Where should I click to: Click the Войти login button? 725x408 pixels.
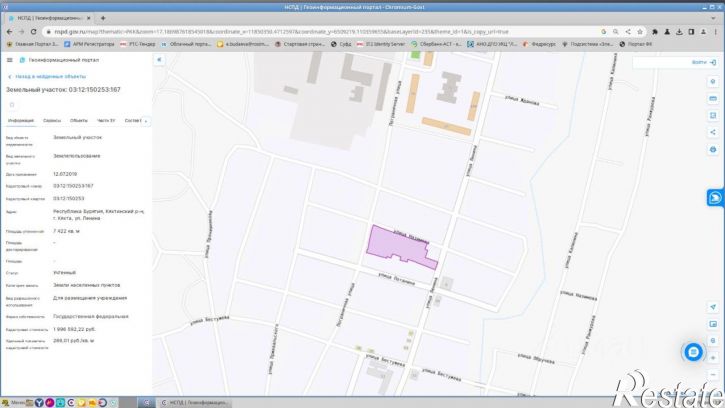tap(704, 62)
